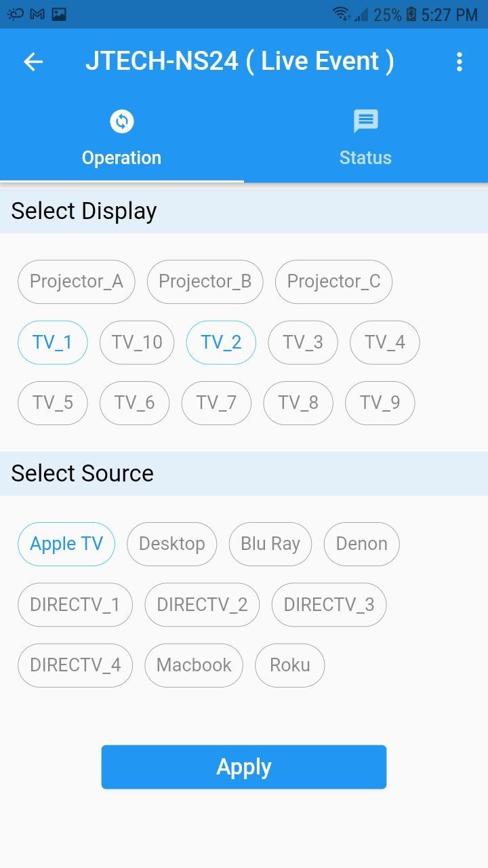Choose the Projector_C display chip
The width and height of the screenshot is (488, 868).
[x=333, y=281]
